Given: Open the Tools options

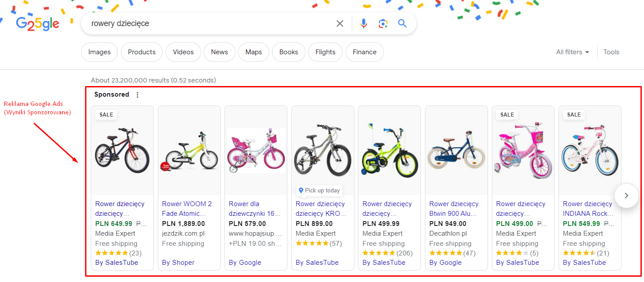Looking at the screenshot, I should pyautogui.click(x=611, y=52).
